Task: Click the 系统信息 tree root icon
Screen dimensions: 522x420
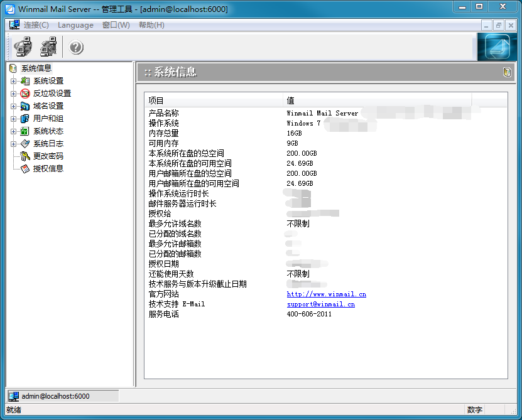Action: pyautogui.click(x=13, y=68)
